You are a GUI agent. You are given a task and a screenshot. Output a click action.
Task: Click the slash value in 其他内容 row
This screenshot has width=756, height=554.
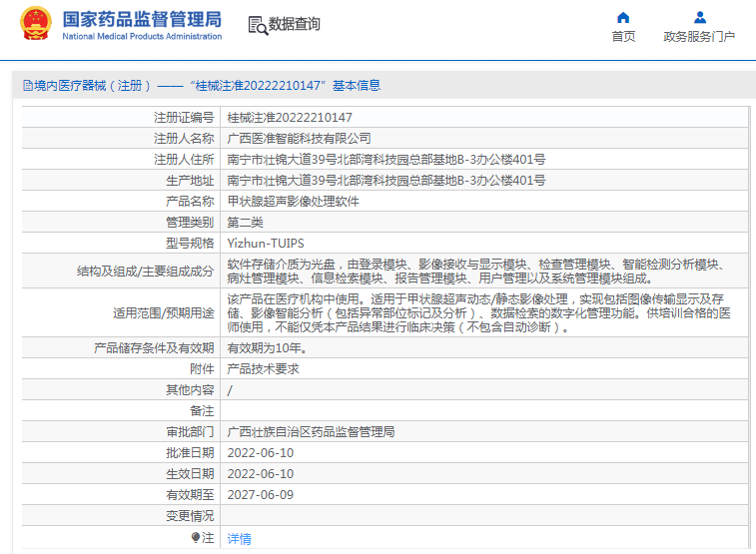click(230, 390)
